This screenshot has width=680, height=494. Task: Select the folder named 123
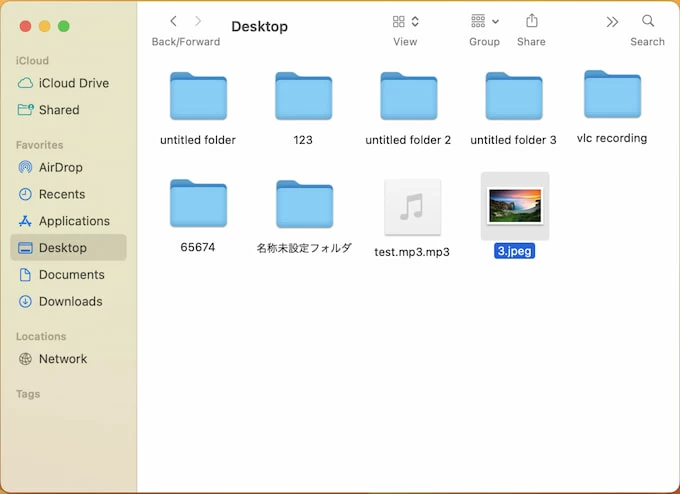[x=303, y=97]
